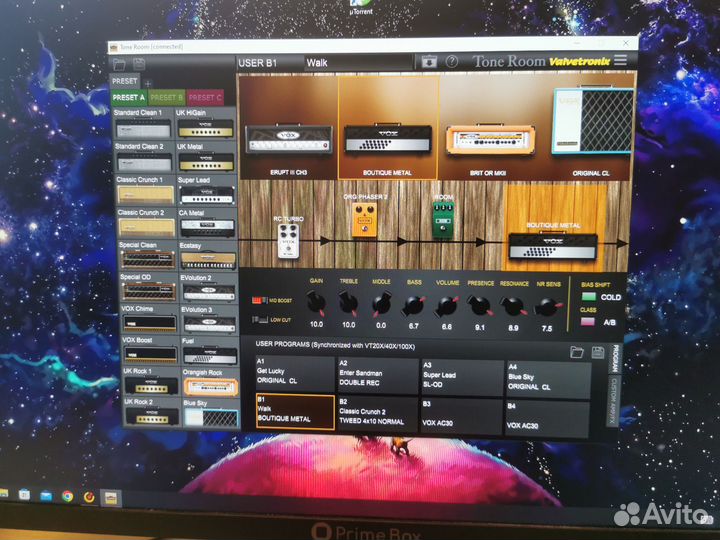Image resolution: width=720 pixels, height=540 pixels.
Task: Save user programs with disk icon
Action: point(597,352)
